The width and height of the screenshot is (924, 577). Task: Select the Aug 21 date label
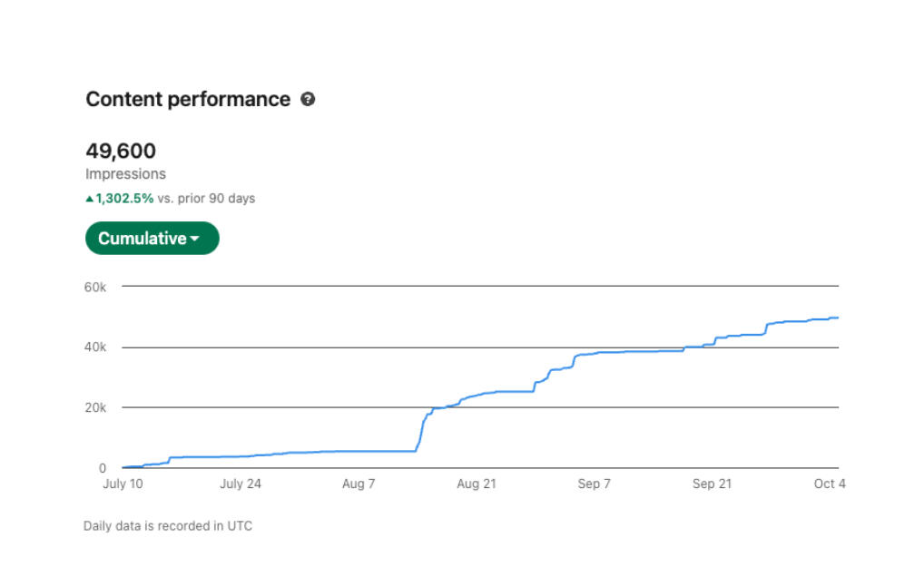(x=477, y=484)
